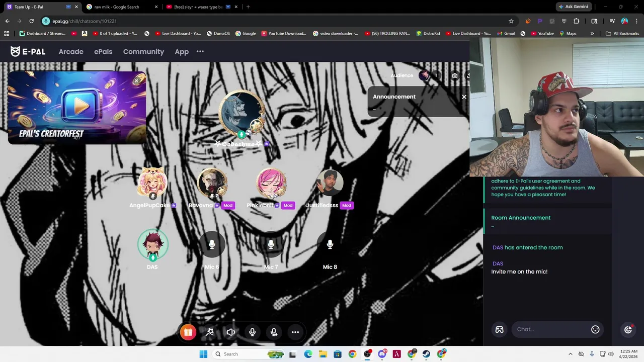This screenshot has height=362, width=644.
Task: Open Windows Start menu
Action: click(203, 354)
